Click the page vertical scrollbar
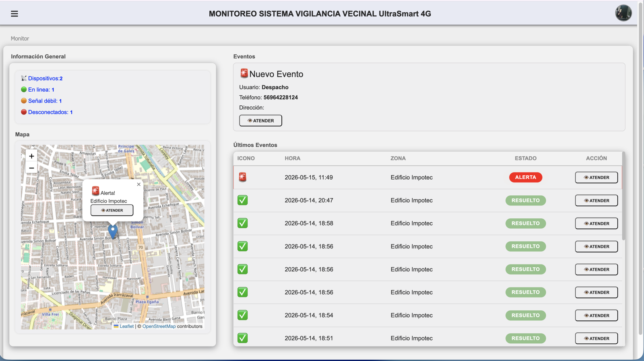 point(640,169)
